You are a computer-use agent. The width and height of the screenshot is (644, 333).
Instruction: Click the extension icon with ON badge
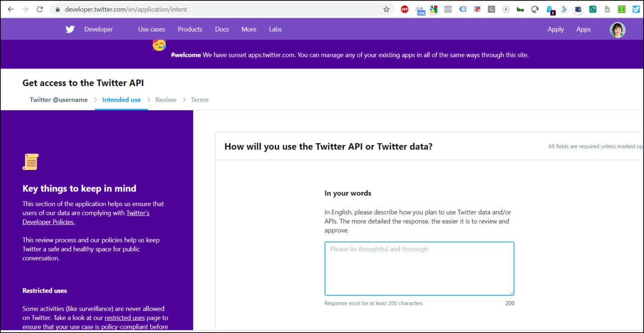click(420, 10)
